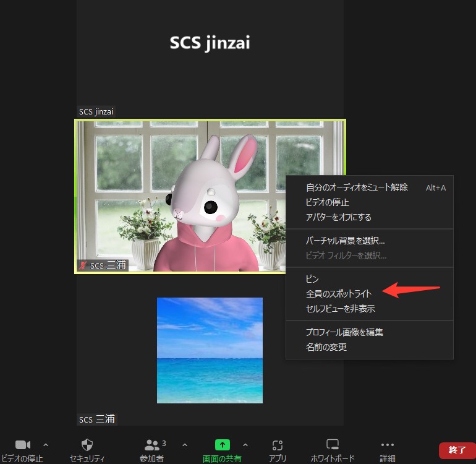Select ピン in the context menu

[x=370, y=278]
